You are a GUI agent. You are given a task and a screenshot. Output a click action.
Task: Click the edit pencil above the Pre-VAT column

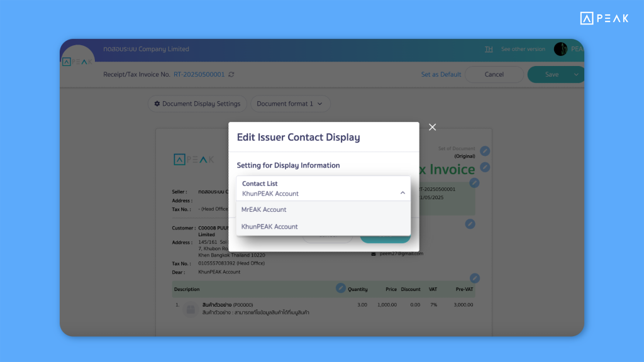coord(475,278)
